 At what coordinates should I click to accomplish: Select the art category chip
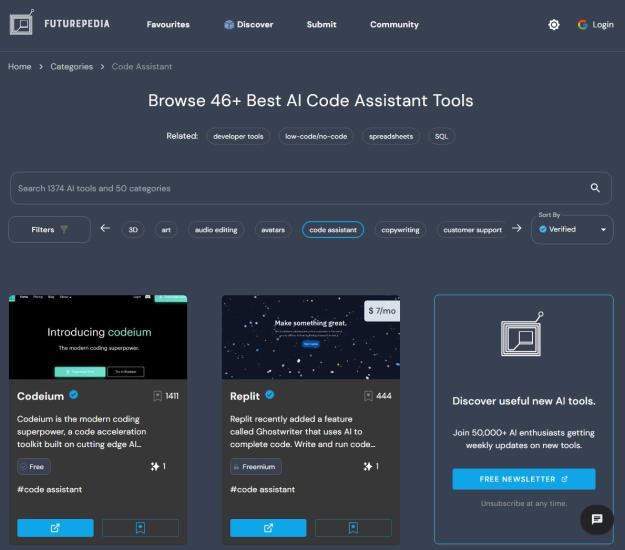[x=166, y=230]
